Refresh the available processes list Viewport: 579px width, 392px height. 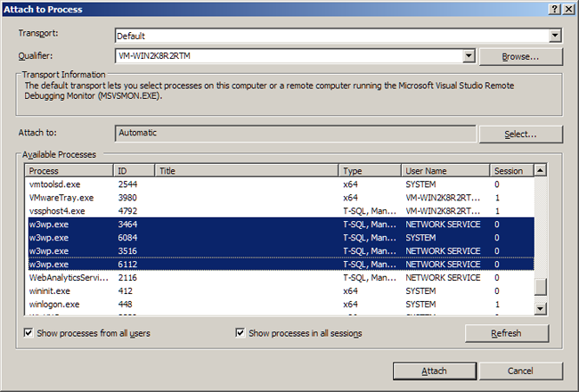[x=506, y=333]
